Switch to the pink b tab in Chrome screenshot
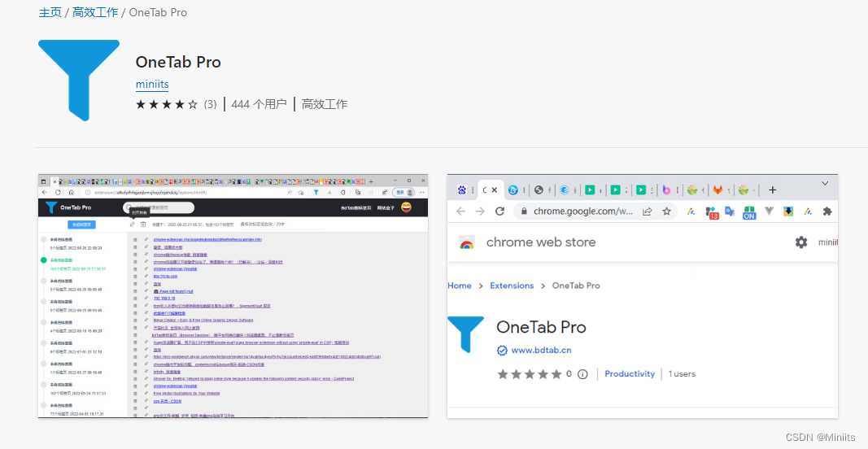The image size is (868, 449). pos(666,190)
